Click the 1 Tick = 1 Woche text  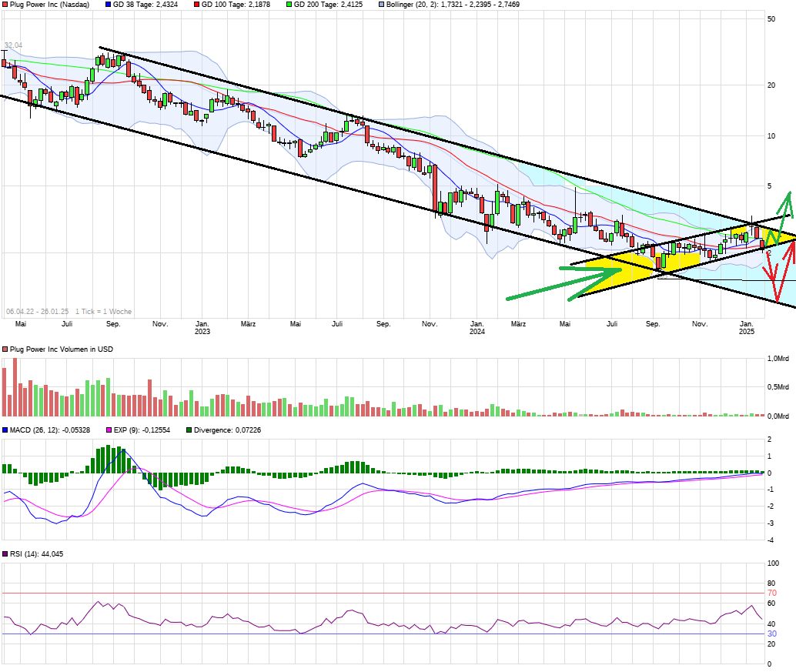click(x=104, y=312)
